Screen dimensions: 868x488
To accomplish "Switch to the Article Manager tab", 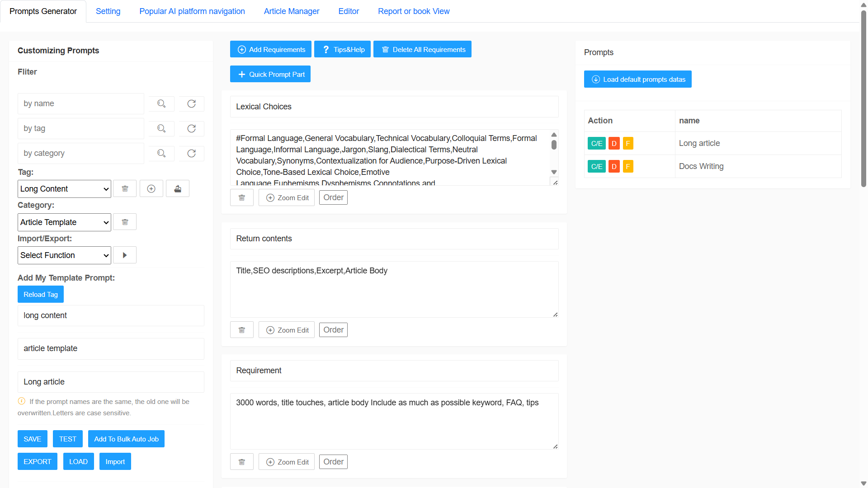I will pos(291,11).
